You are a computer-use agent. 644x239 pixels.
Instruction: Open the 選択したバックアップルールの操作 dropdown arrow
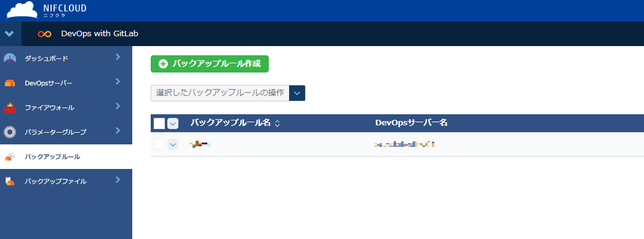(x=297, y=93)
